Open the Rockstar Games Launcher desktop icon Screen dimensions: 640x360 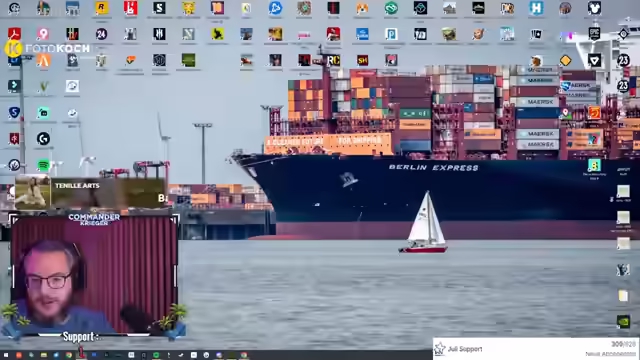(x=101, y=8)
